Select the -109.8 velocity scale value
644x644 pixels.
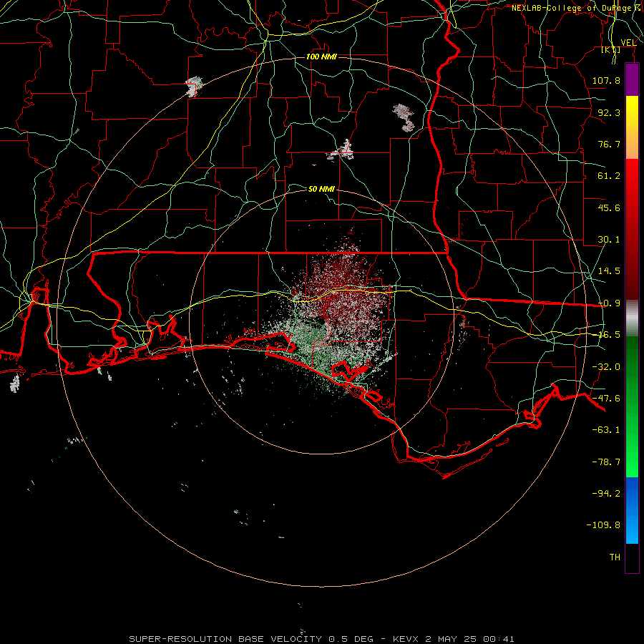[x=603, y=525]
